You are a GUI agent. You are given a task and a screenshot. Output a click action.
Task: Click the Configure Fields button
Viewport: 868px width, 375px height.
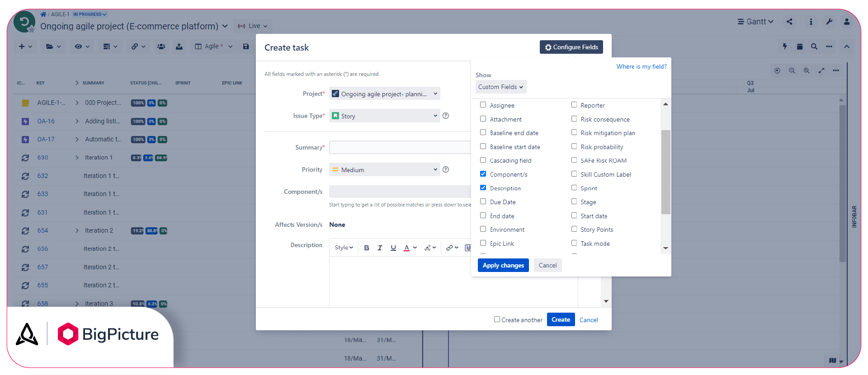tap(571, 47)
